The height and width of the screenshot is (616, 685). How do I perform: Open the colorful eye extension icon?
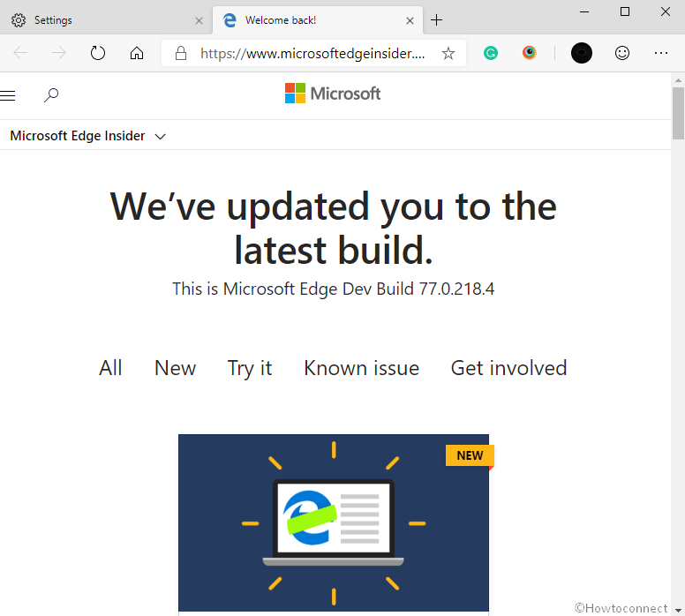click(530, 53)
